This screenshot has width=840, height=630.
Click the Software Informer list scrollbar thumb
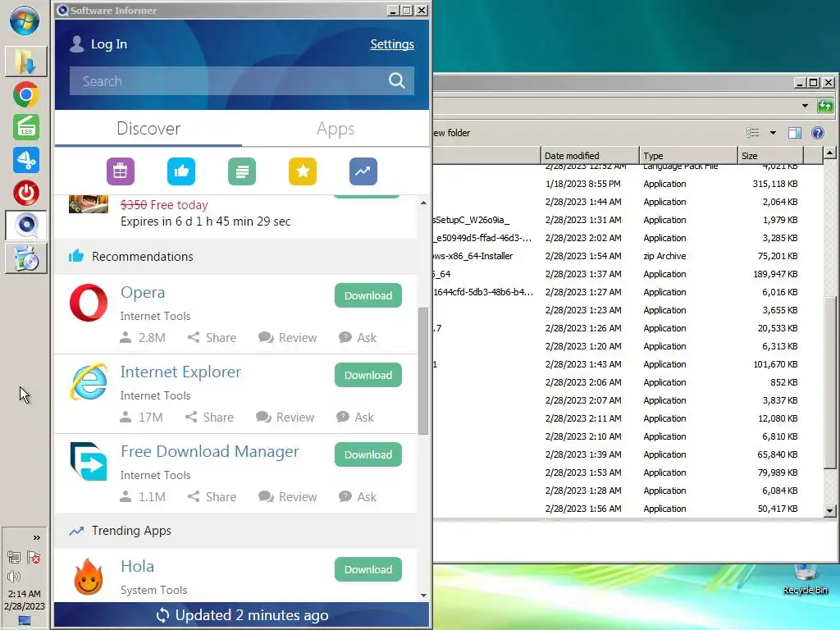click(423, 371)
